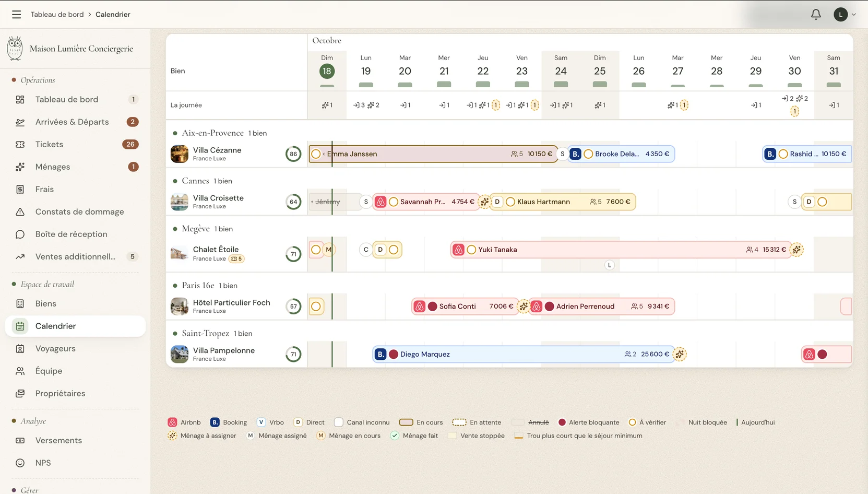Open Rashid reservation on Villa Cézanne

pos(807,154)
